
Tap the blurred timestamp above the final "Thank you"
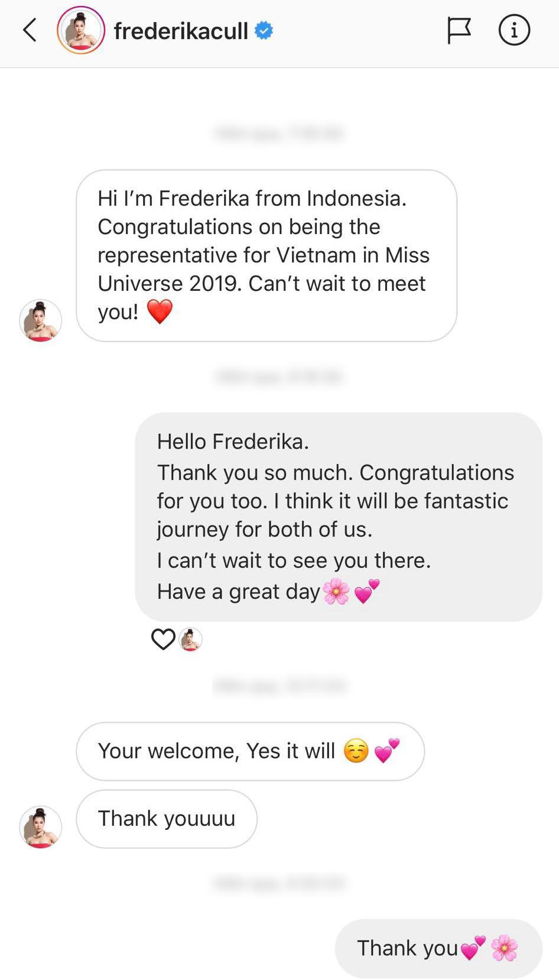(279, 883)
